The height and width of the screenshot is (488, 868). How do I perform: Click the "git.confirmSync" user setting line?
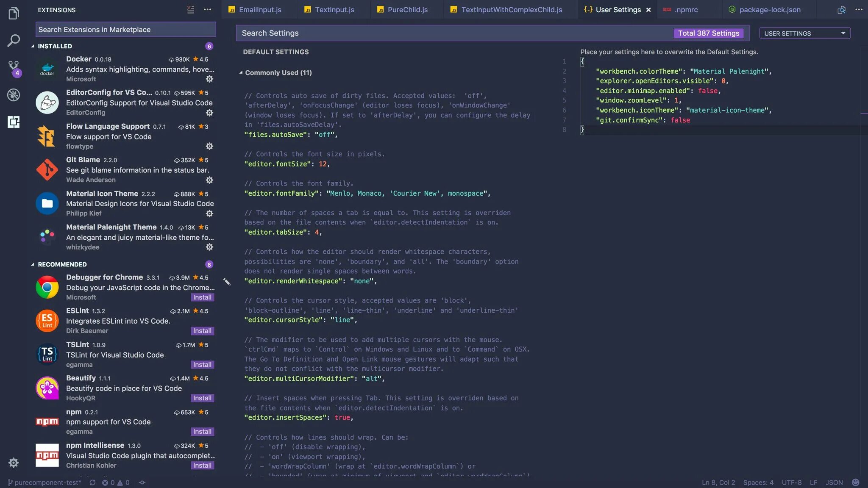(643, 120)
